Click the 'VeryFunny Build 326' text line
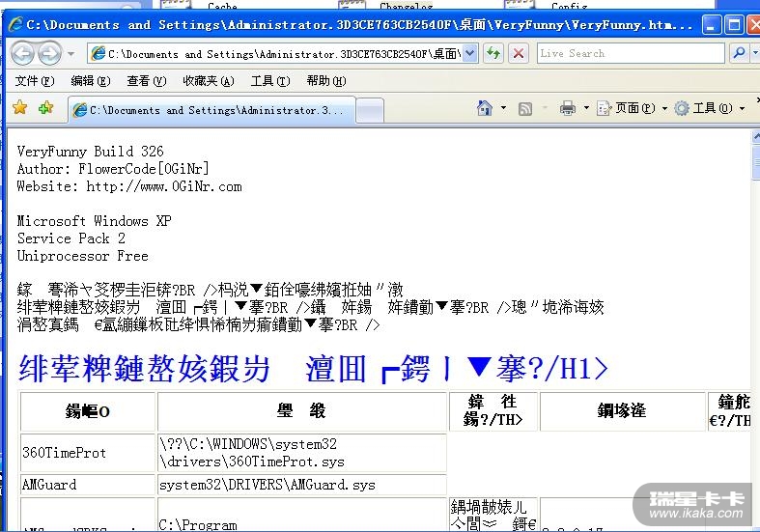 [90, 152]
